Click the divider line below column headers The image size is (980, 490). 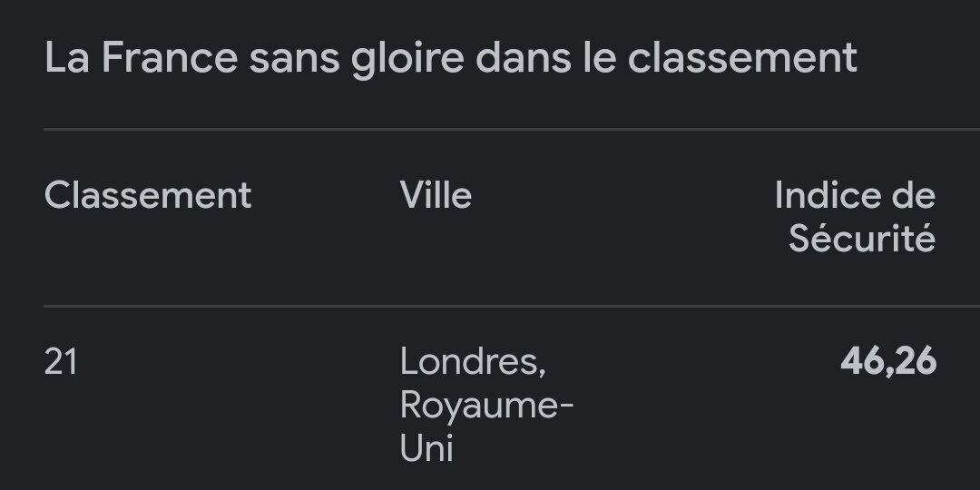point(512,307)
